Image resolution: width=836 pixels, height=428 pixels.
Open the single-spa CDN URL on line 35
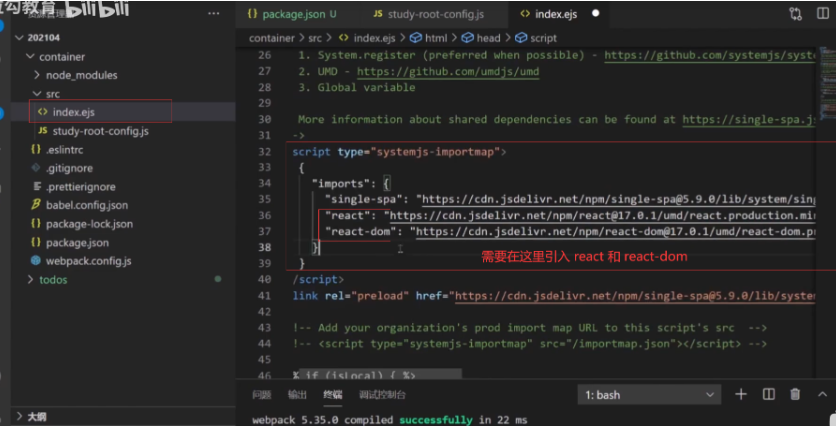click(x=619, y=199)
